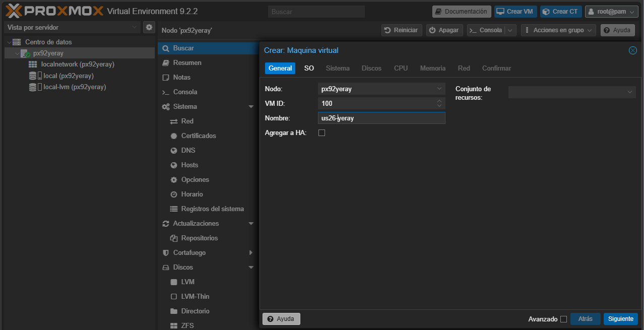Screen dimensions: 644x330
Task: Click the Proxmox logo
Action: point(54,11)
